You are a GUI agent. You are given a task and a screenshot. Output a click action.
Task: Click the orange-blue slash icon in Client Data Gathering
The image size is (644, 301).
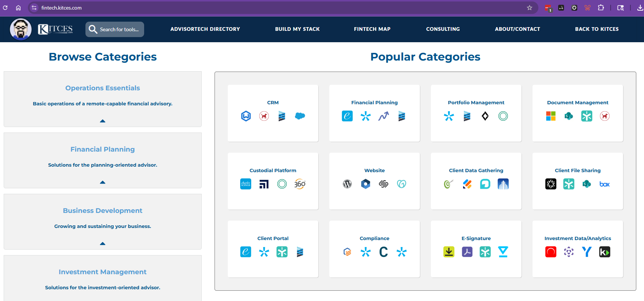point(467,184)
